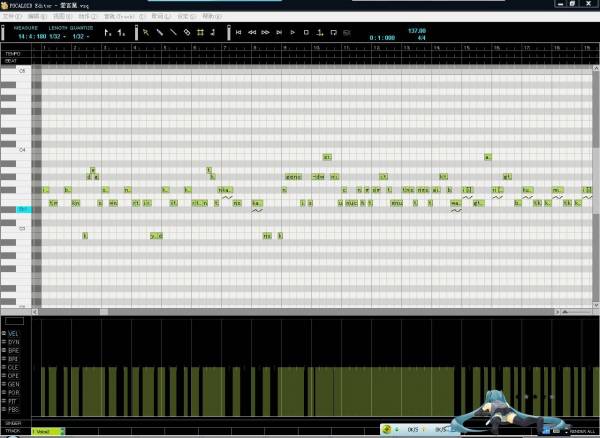
Task: Open the first menu in the menu bar
Action: (12, 16)
